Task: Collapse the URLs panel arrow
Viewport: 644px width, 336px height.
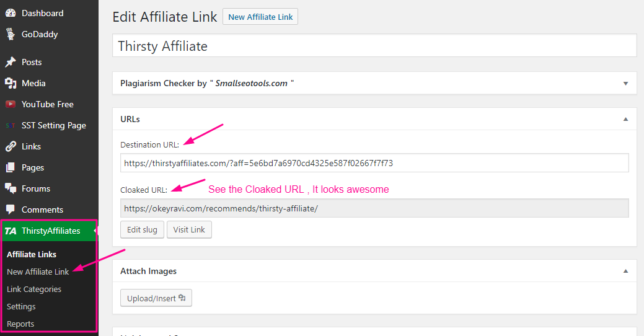Action: (x=625, y=119)
